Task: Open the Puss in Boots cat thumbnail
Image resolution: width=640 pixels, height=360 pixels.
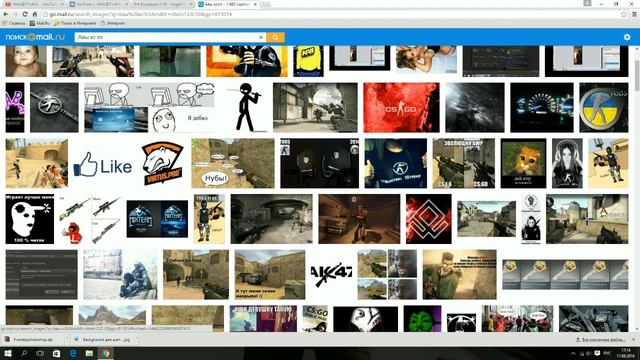Action: point(523,163)
